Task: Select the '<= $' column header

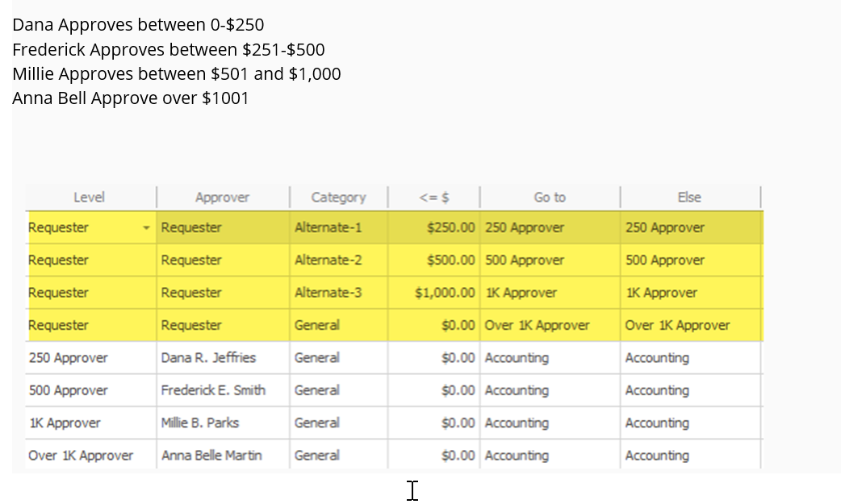Action: pyautogui.click(x=433, y=198)
